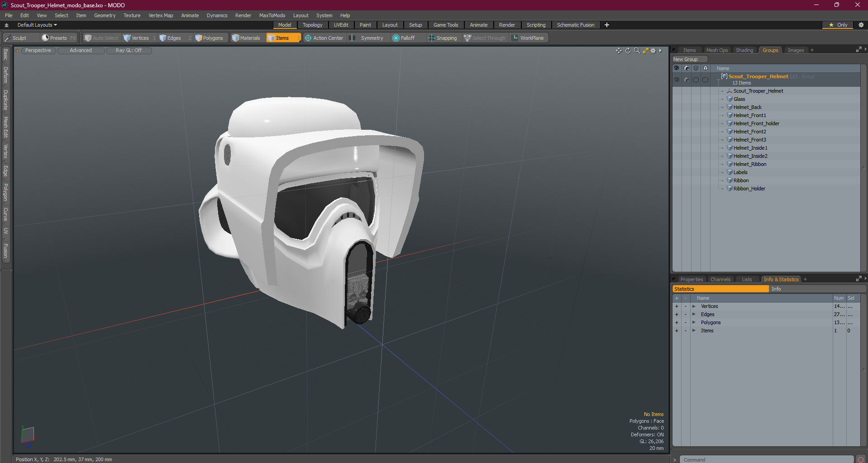
Task: Click the viewport rotate icon
Action: pos(628,51)
